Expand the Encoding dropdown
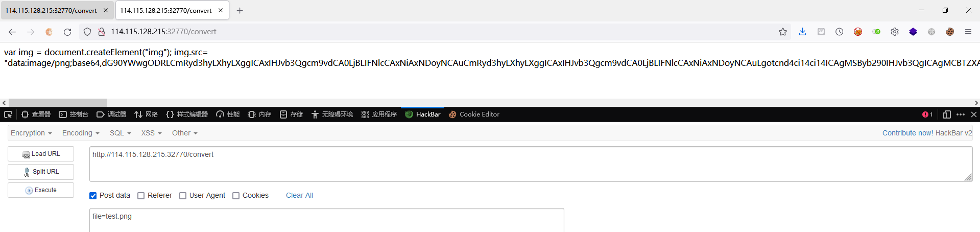 pos(81,133)
